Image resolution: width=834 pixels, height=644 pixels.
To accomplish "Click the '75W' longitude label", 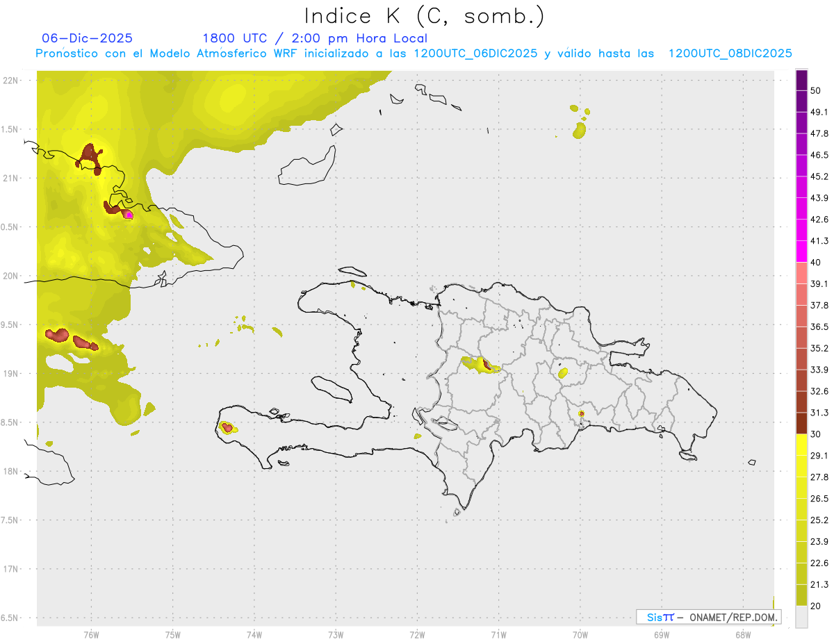I will [172, 635].
